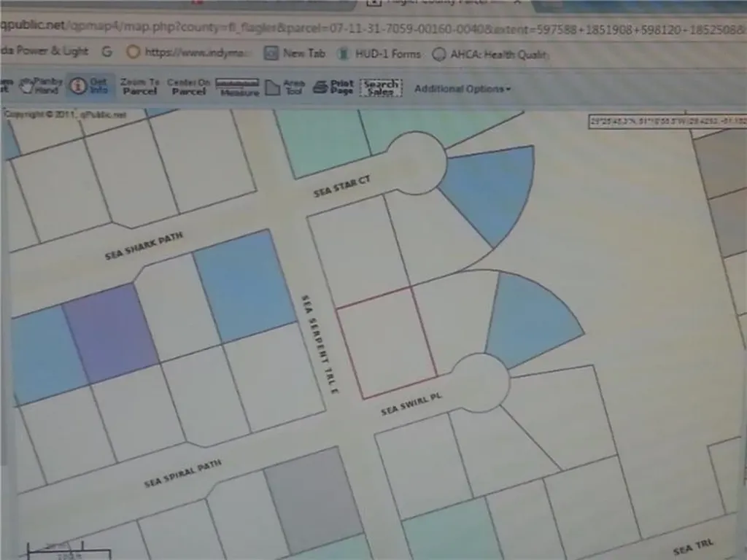
Task: Open the Power & Light bookmark
Action: click(x=44, y=50)
